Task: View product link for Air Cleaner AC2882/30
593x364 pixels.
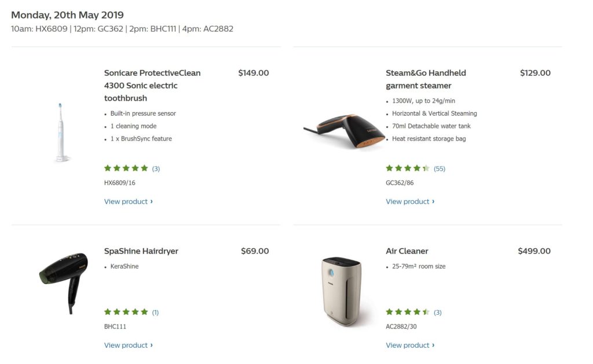Action: point(410,345)
